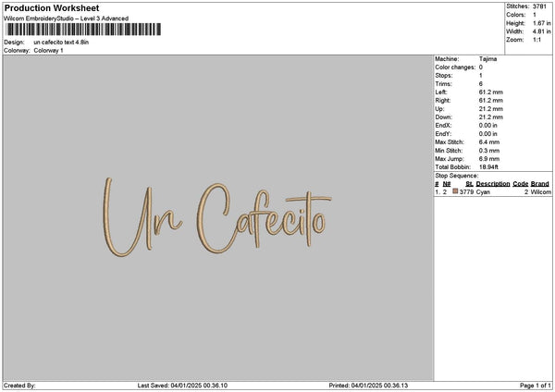
Task: Select the Brand column header
Action: 540,184
